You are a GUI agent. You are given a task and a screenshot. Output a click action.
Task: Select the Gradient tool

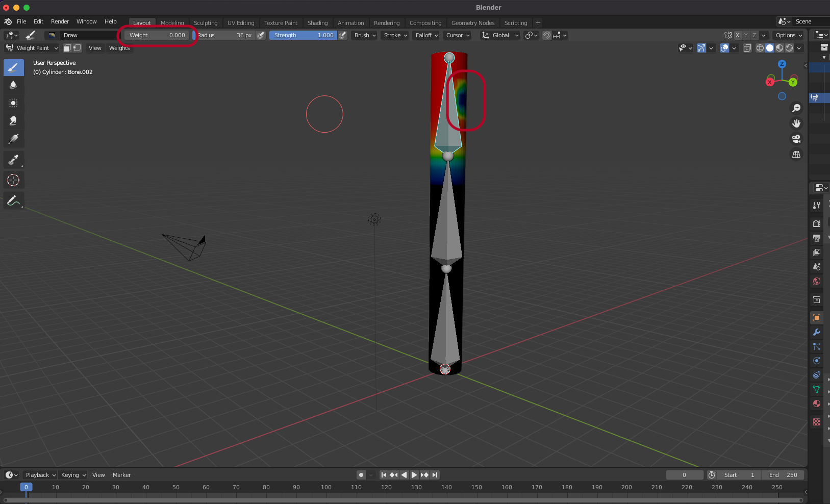13,139
